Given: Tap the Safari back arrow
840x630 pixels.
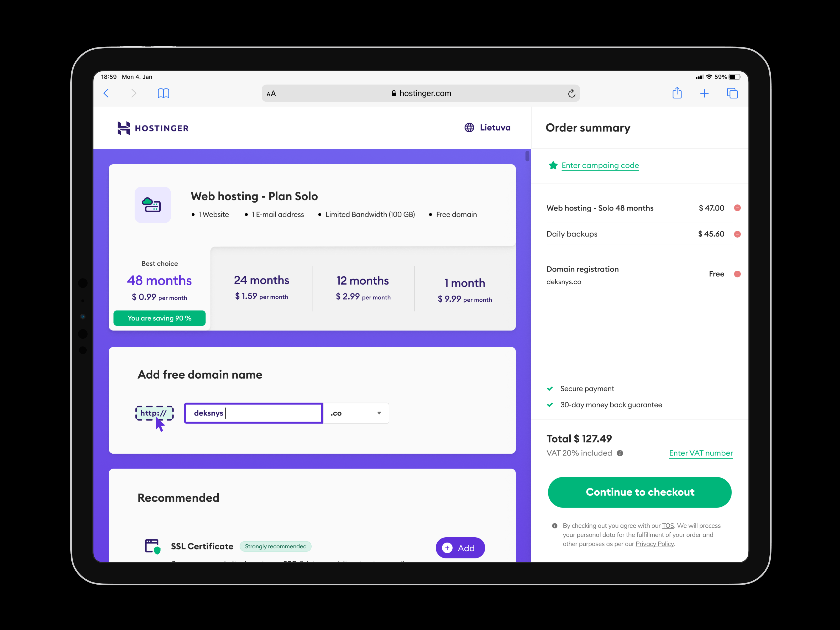Looking at the screenshot, I should click(x=106, y=93).
